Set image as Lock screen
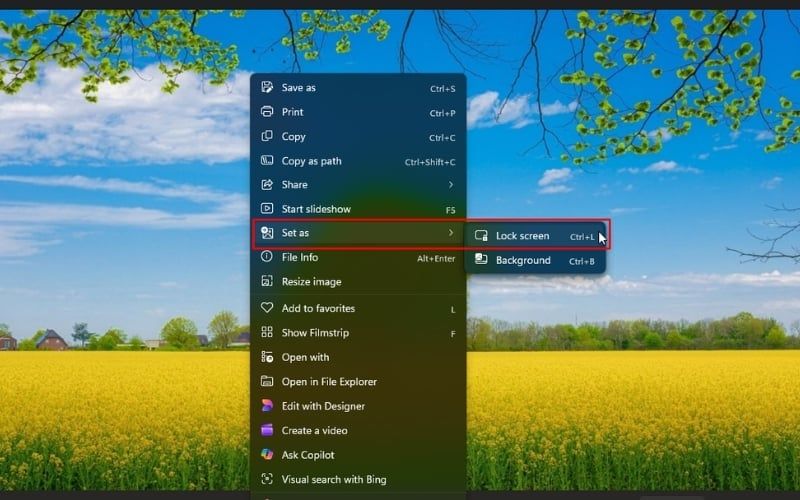The image size is (800, 500). (535, 236)
